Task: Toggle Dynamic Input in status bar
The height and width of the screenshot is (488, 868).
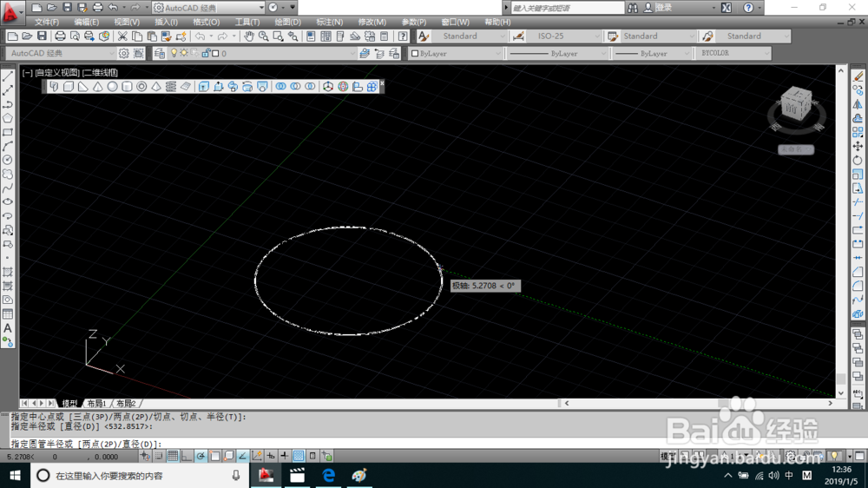Action: pyautogui.click(x=271, y=456)
